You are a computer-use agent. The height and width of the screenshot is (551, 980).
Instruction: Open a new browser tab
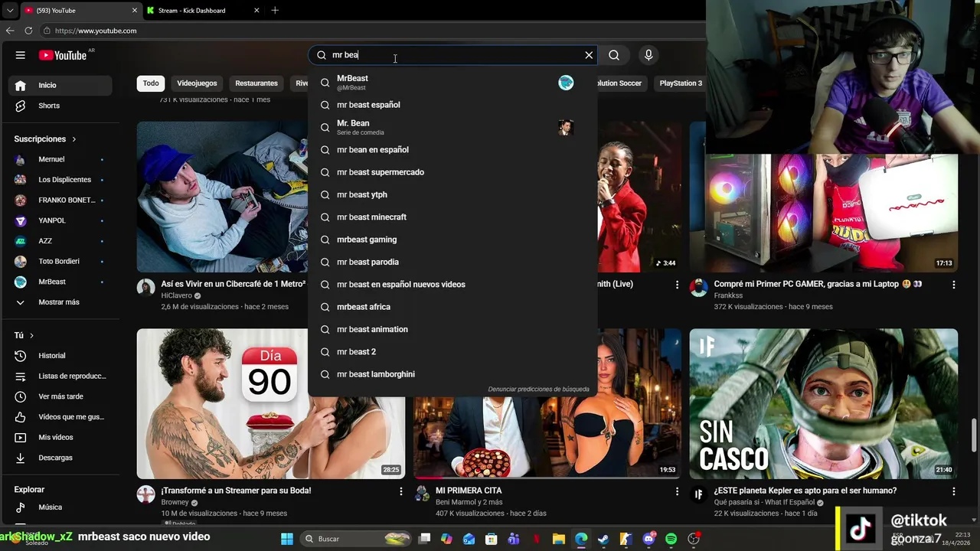275,11
